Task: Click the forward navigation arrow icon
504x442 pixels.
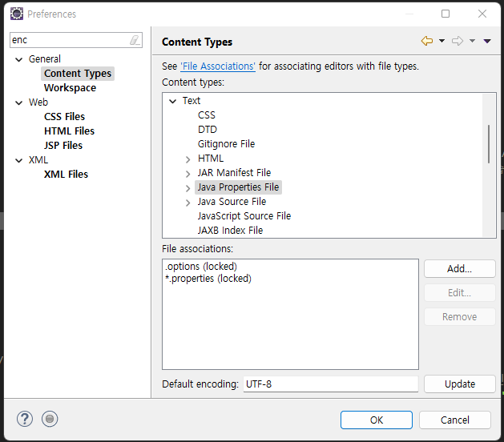Action: [458, 41]
